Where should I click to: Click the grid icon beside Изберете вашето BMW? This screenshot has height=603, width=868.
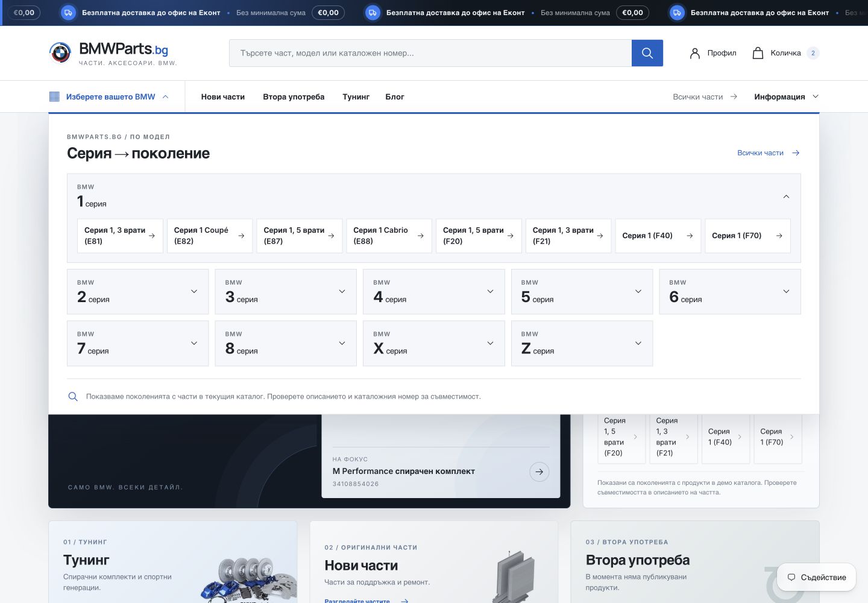click(54, 96)
